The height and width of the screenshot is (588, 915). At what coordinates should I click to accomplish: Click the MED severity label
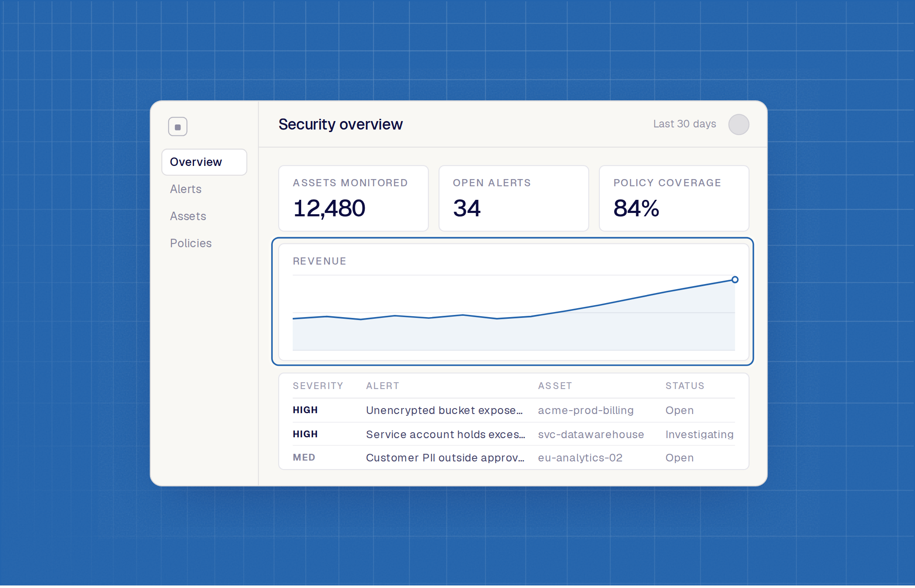(304, 458)
